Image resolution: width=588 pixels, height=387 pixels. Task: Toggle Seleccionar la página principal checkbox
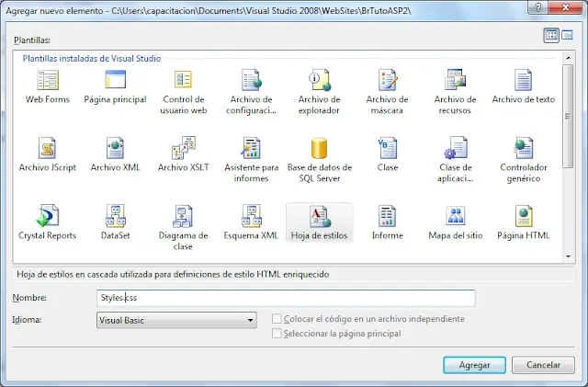pyautogui.click(x=277, y=334)
